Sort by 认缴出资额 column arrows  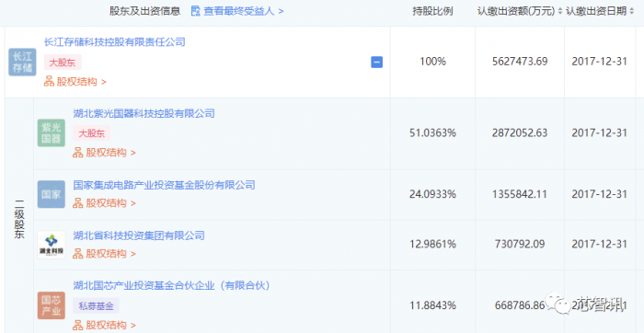tap(559, 11)
